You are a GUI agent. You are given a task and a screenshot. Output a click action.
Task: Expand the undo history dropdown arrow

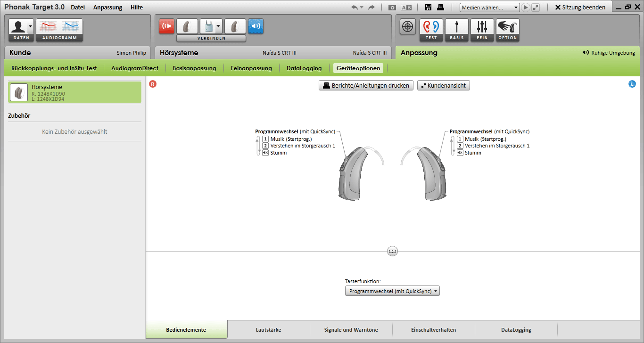[362, 8]
